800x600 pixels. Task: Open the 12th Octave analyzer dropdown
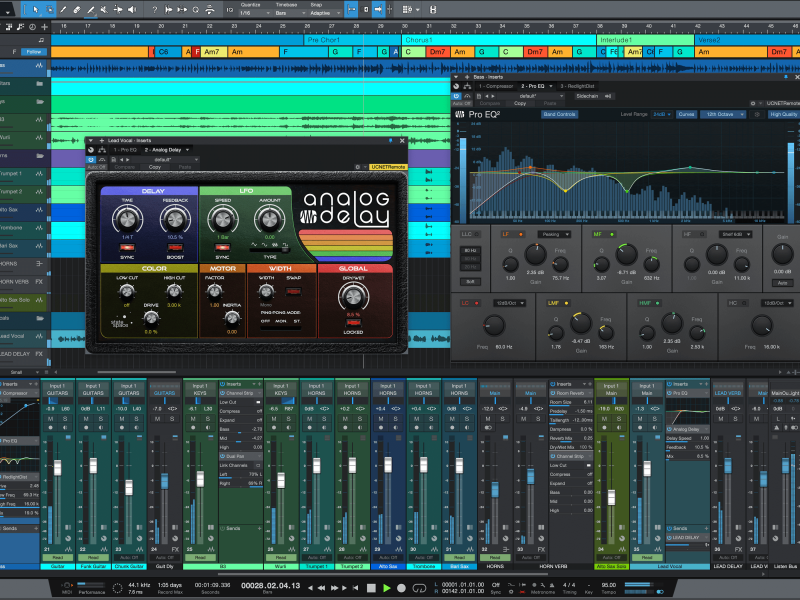pos(723,114)
